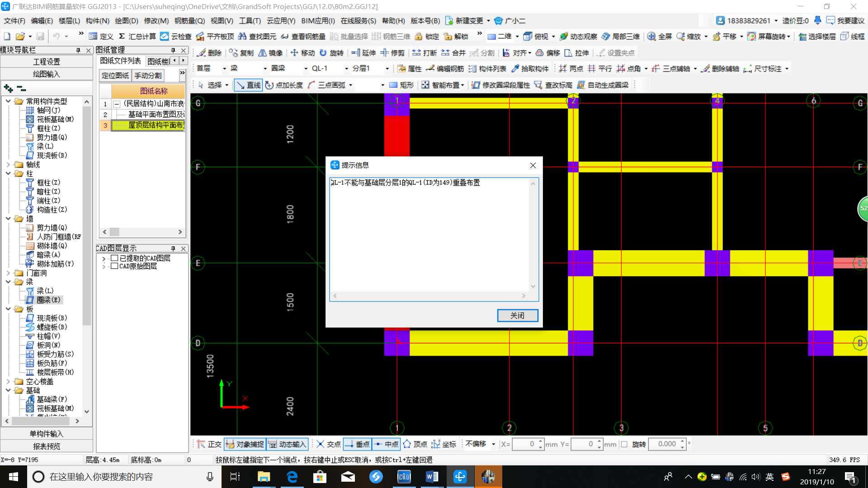Screen dimensions: 868x488
Task: Check the 已提取的CAD图层 checkbox
Action: click(x=114, y=258)
